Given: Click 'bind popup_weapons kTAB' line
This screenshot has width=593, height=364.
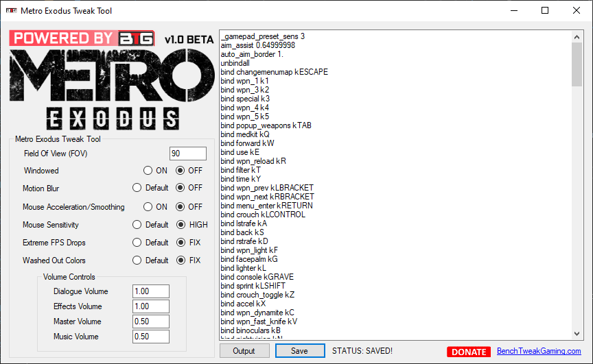Looking at the screenshot, I should (x=266, y=125).
